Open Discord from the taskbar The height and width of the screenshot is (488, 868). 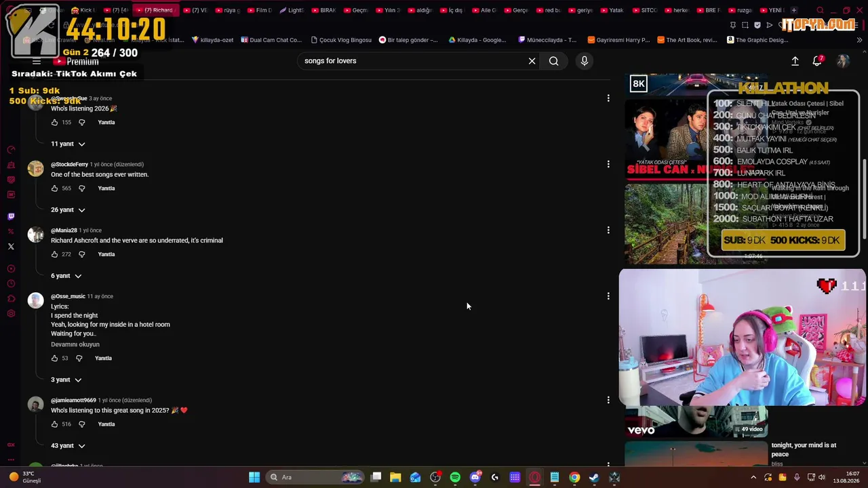475,477
